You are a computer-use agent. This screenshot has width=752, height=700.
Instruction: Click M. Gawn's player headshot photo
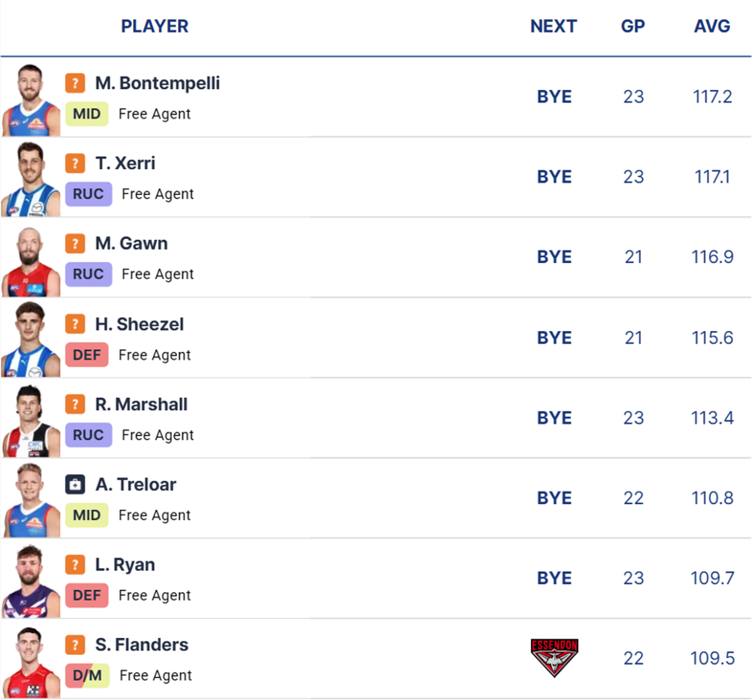coord(31,262)
